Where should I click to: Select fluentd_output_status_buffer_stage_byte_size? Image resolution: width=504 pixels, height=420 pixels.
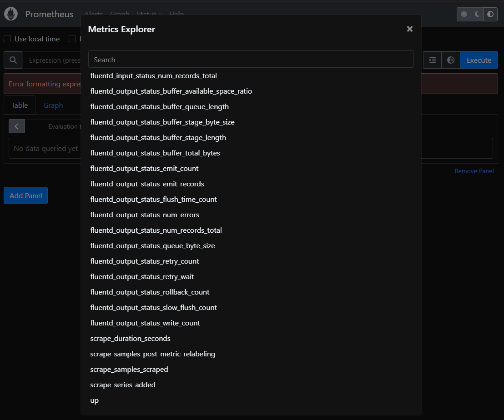[162, 122]
